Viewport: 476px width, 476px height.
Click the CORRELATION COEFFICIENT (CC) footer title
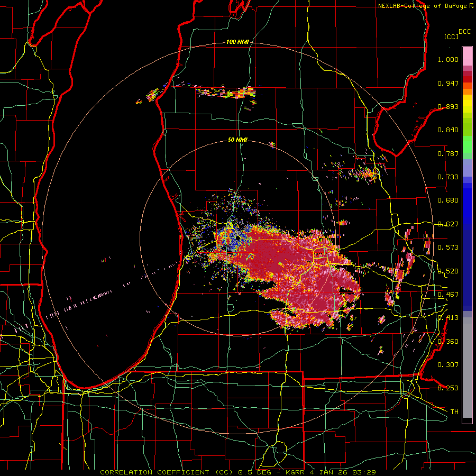[x=167, y=472]
